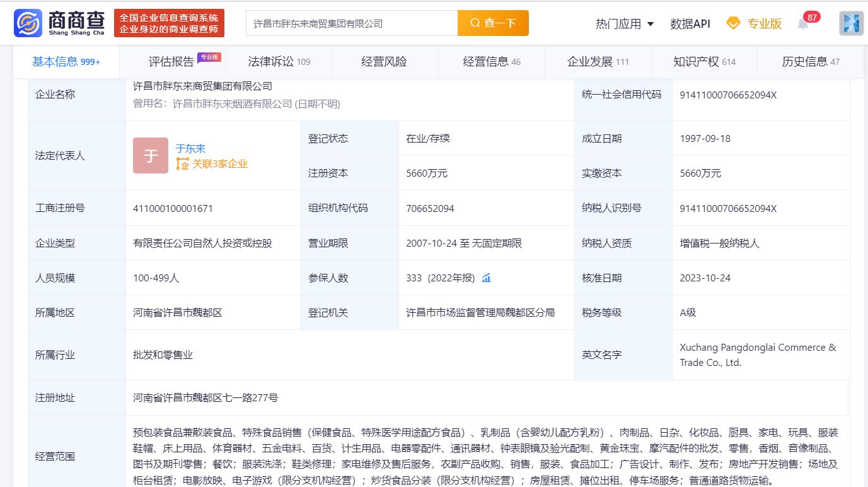Select business term 2007-10-24 至 无固定期限

click(464, 243)
